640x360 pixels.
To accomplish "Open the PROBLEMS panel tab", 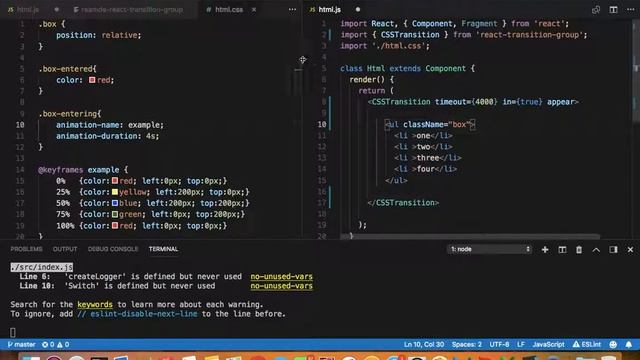I will point(26,249).
